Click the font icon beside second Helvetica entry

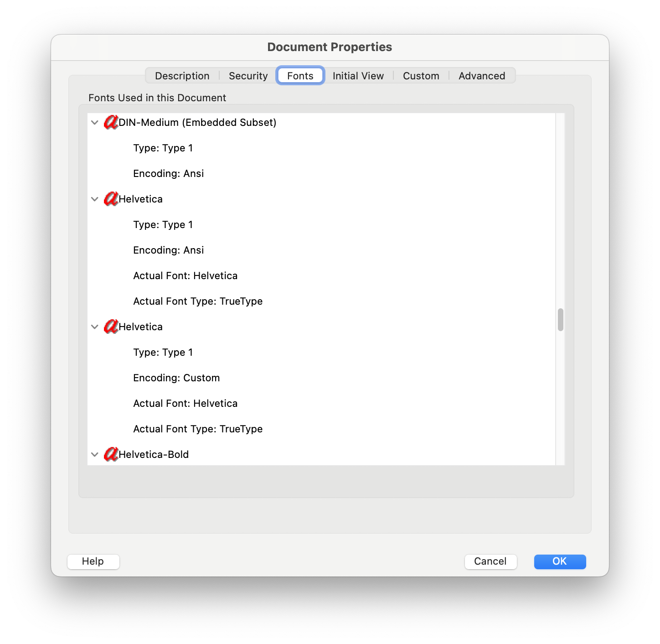click(111, 327)
